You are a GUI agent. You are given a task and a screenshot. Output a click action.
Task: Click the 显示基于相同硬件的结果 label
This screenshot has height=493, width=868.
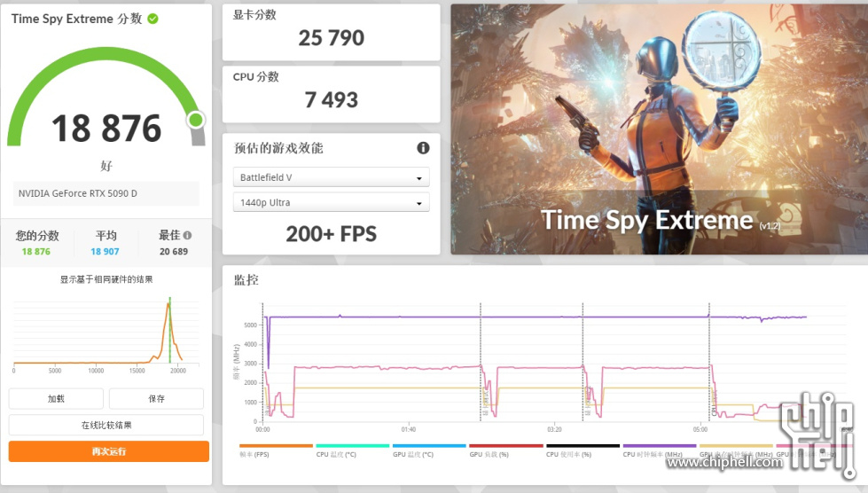click(x=106, y=279)
